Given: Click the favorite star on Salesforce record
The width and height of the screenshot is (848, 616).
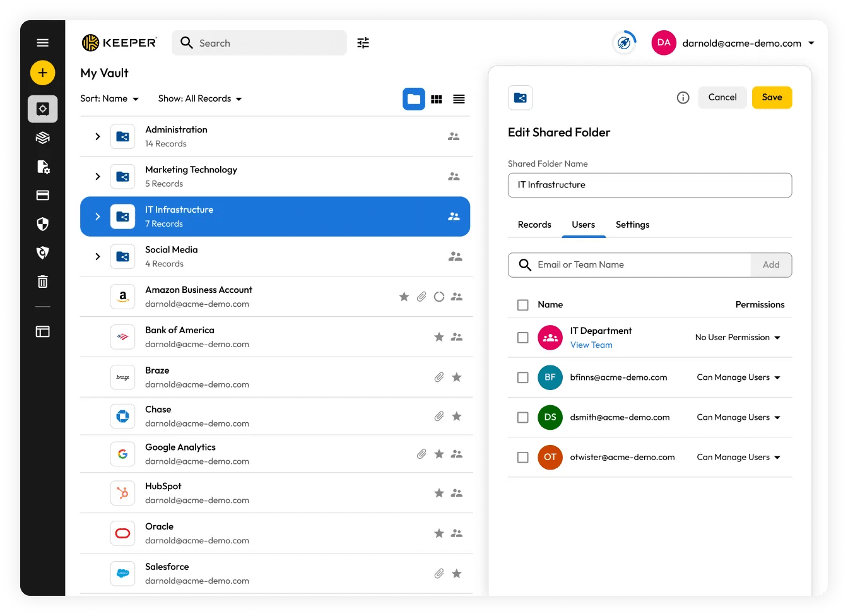Looking at the screenshot, I should tap(457, 574).
